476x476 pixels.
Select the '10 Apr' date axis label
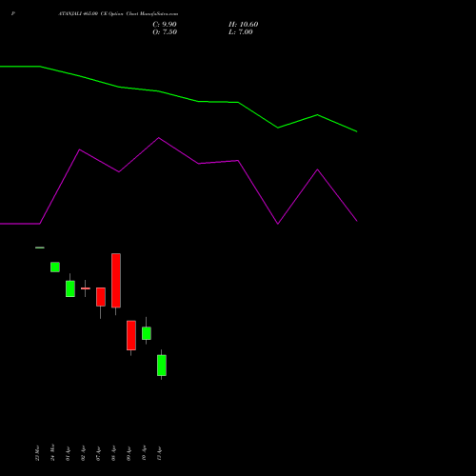point(144,453)
